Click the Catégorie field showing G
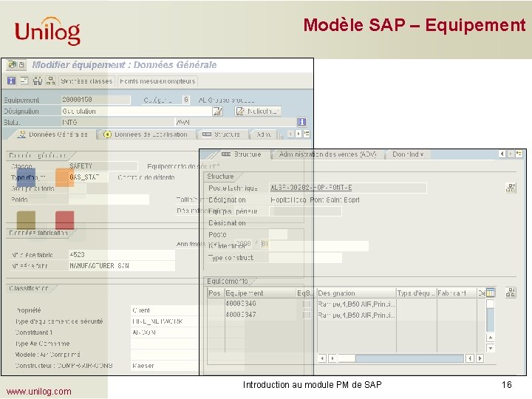 pyautogui.click(x=186, y=100)
